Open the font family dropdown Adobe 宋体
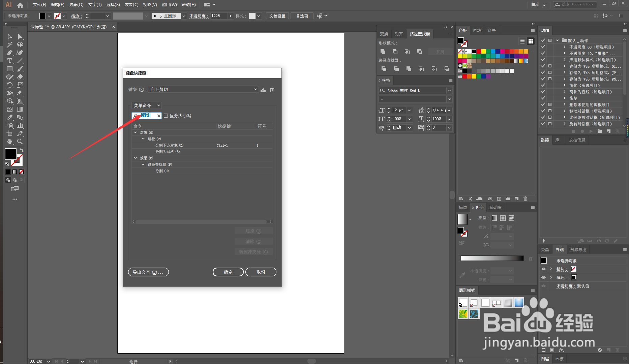This screenshot has width=629, height=364. click(x=449, y=91)
